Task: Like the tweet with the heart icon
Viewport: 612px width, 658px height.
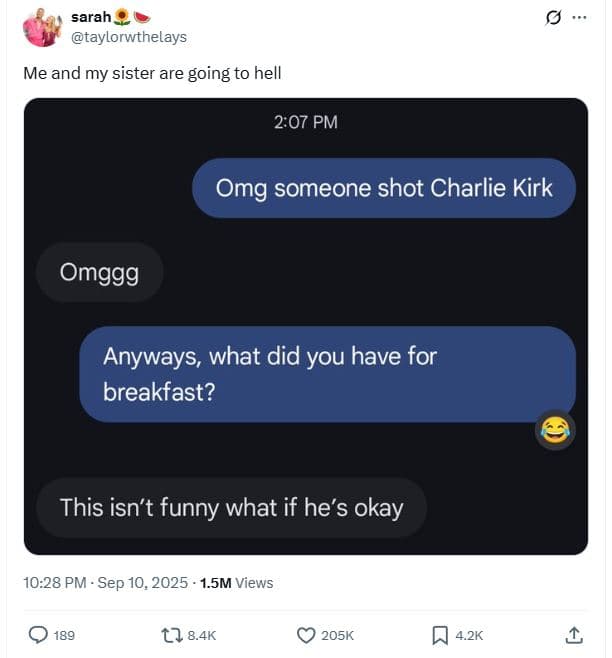Action: (x=307, y=634)
